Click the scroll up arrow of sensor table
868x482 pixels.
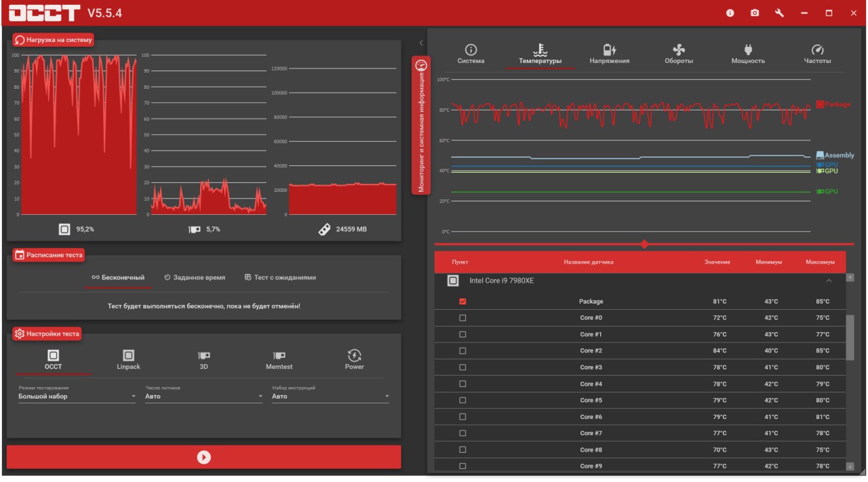[850, 278]
